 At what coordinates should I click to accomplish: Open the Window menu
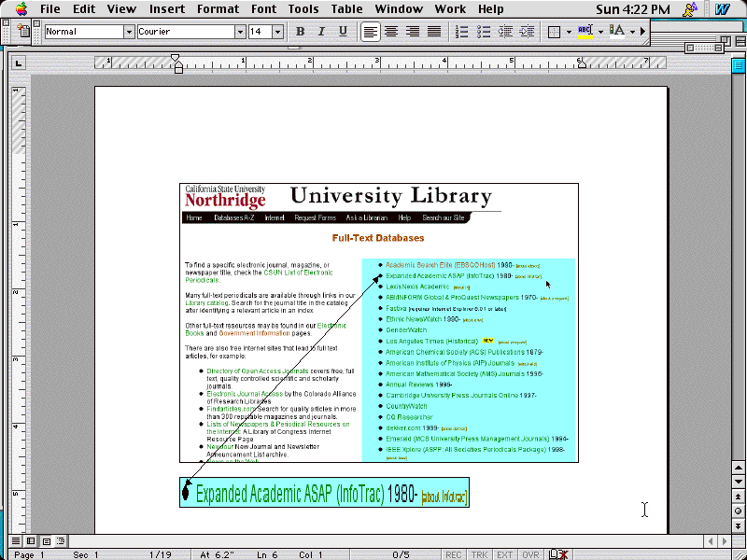click(400, 9)
